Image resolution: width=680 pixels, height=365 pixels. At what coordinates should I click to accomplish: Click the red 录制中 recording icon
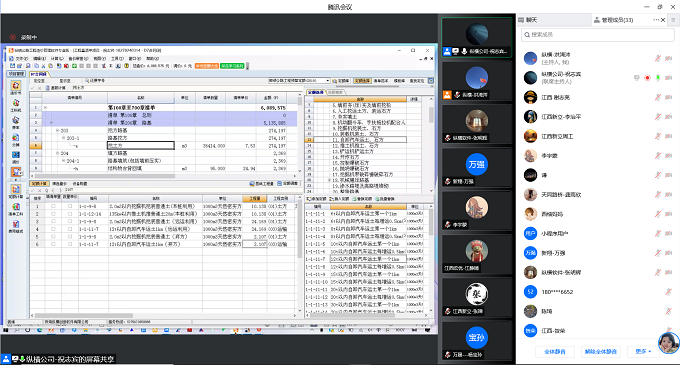(13, 37)
